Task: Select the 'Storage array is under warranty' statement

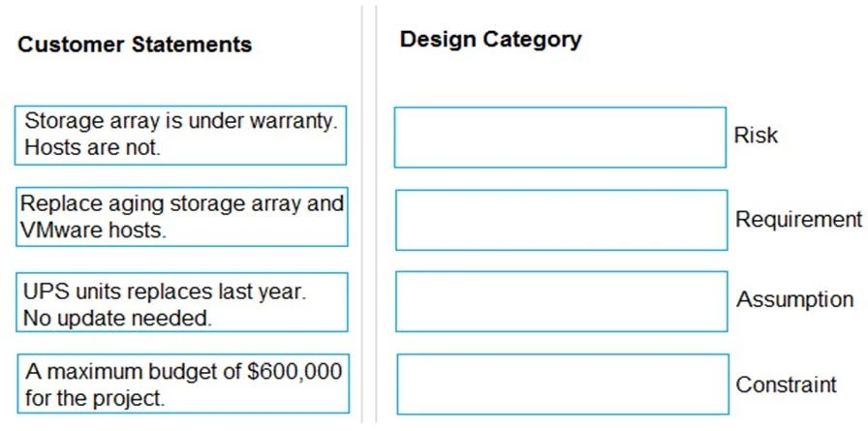Action: (181, 135)
